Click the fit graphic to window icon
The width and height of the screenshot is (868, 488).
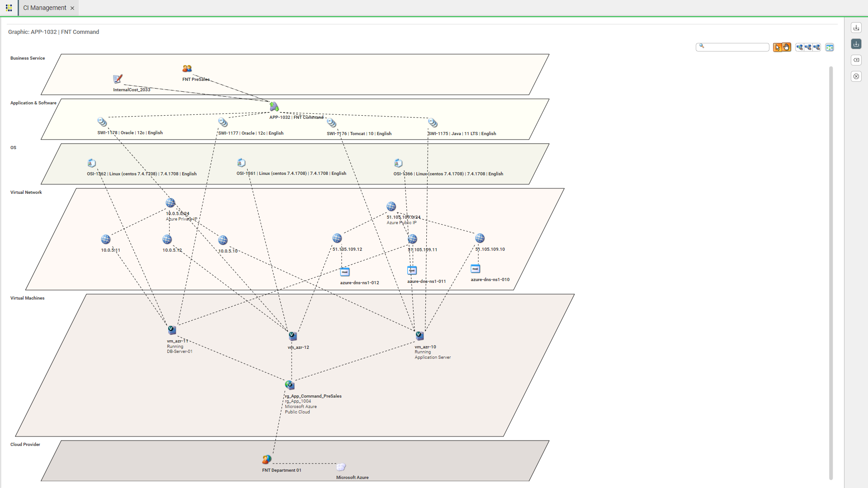pyautogui.click(x=830, y=47)
